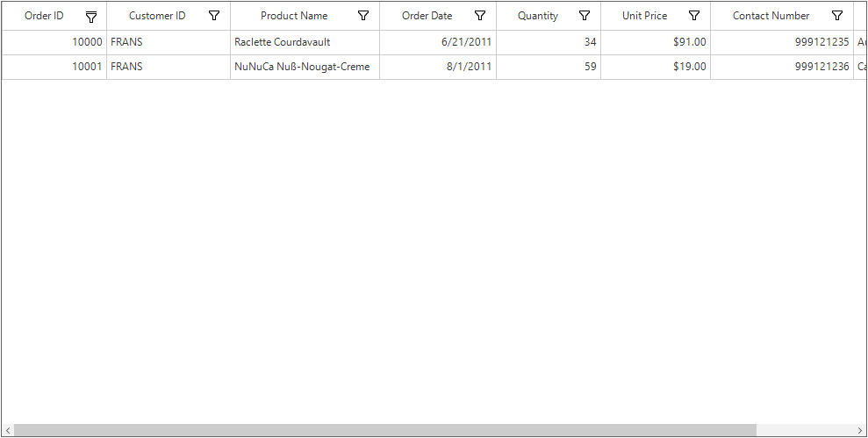Open the Order ID column filter icon

click(x=91, y=17)
